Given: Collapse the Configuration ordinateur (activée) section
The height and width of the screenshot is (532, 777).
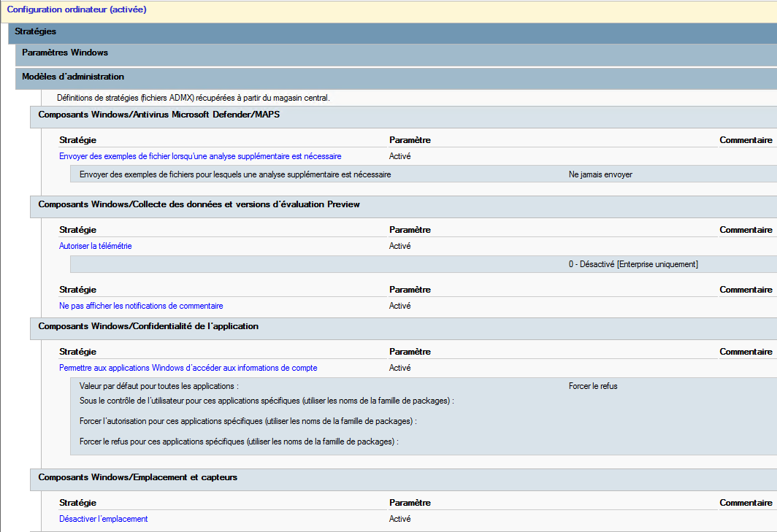Looking at the screenshot, I should point(76,10).
